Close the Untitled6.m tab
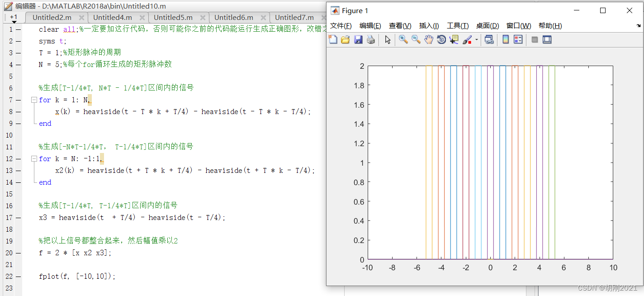Image resolution: width=644 pixels, height=296 pixels. tap(263, 17)
